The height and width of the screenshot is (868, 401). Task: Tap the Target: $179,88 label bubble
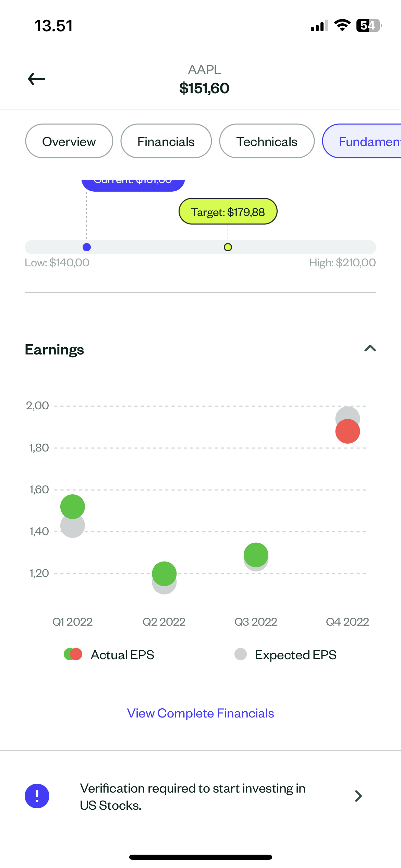tap(228, 212)
